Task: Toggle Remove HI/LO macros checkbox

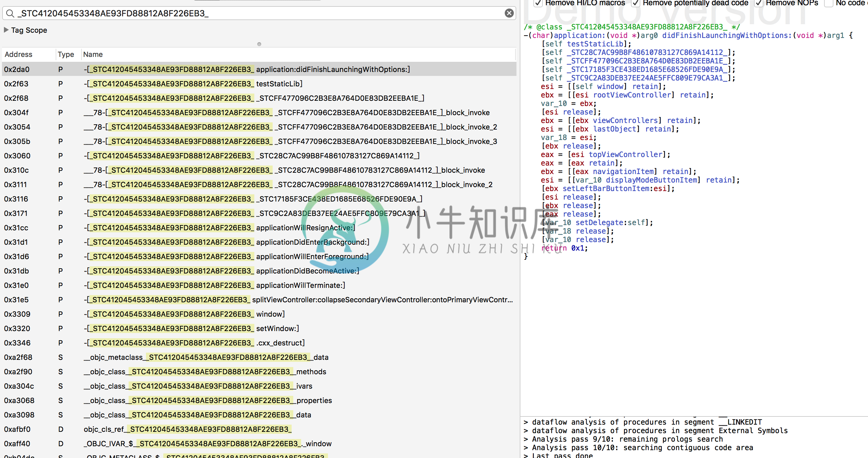Action: click(x=538, y=3)
